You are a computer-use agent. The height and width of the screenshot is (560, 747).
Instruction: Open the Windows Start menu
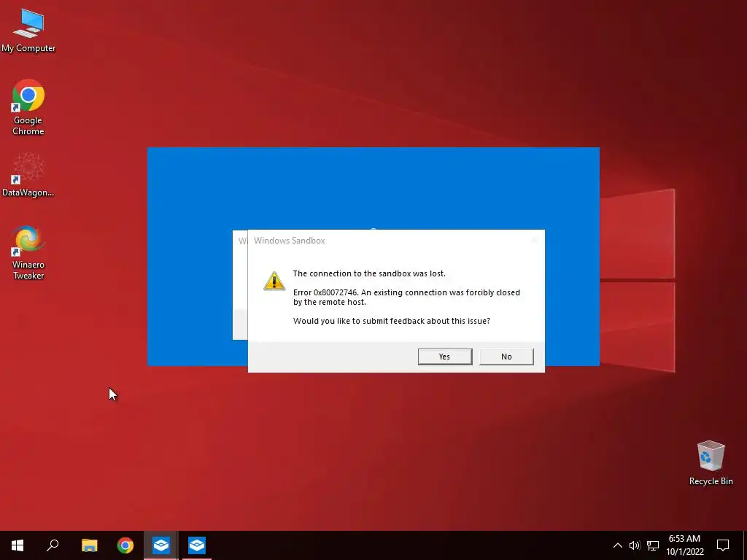coord(18,545)
